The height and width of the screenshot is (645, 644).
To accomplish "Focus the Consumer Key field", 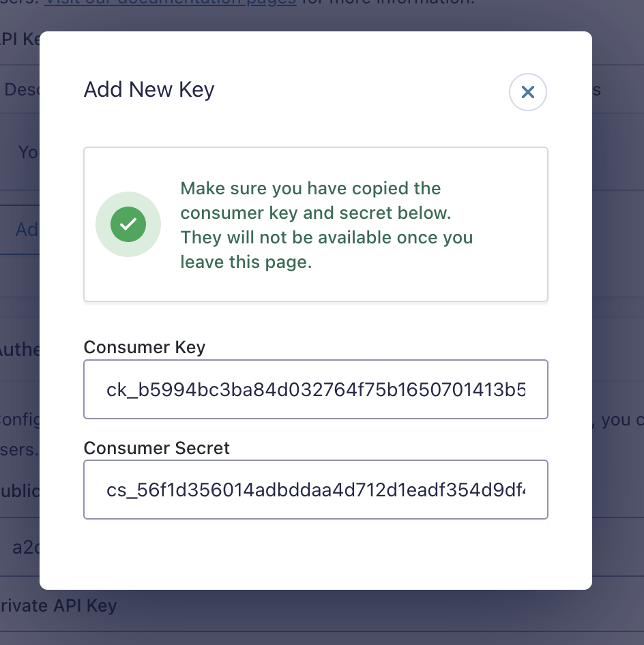I will [x=316, y=389].
